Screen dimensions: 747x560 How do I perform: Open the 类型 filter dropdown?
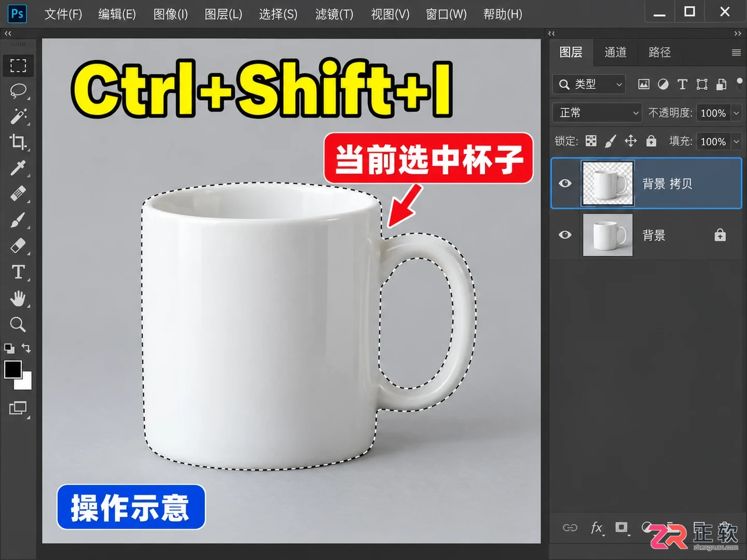point(589,84)
